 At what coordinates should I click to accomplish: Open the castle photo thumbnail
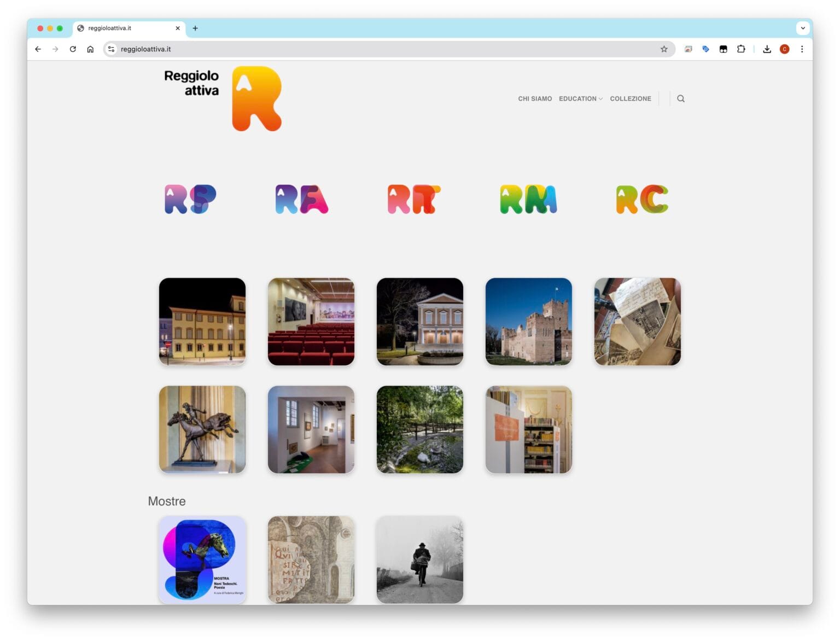point(528,321)
